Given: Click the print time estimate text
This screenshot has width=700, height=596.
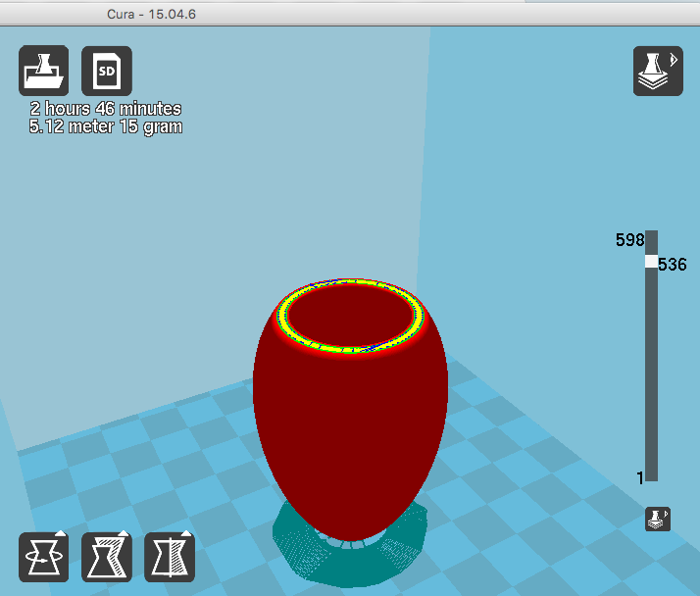Looking at the screenshot, I should click(105, 109).
